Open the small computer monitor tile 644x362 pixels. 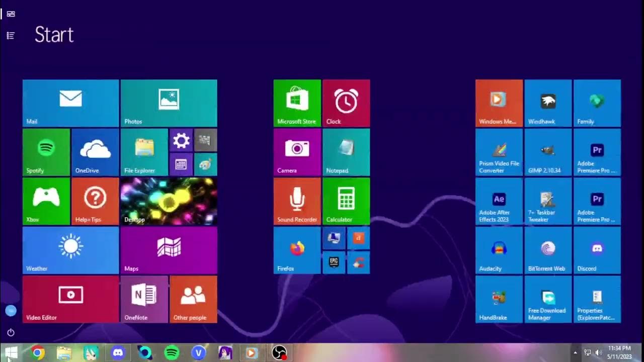tap(334, 238)
